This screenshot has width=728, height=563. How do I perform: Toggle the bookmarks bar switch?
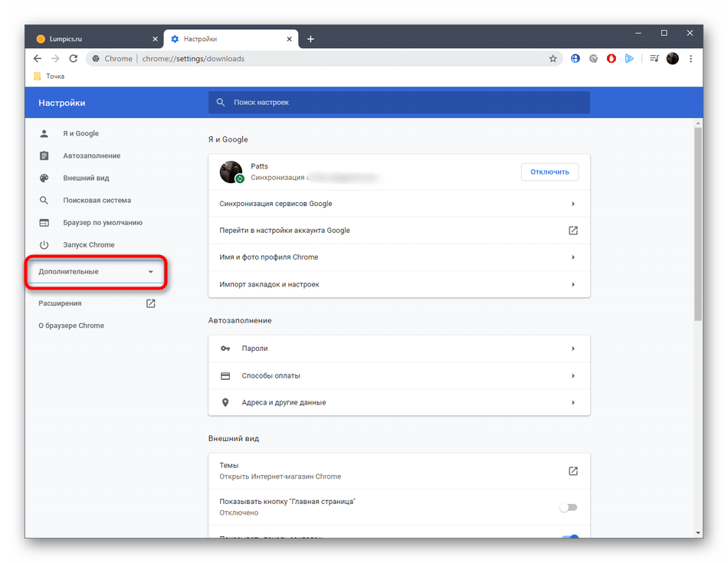click(568, 538)
